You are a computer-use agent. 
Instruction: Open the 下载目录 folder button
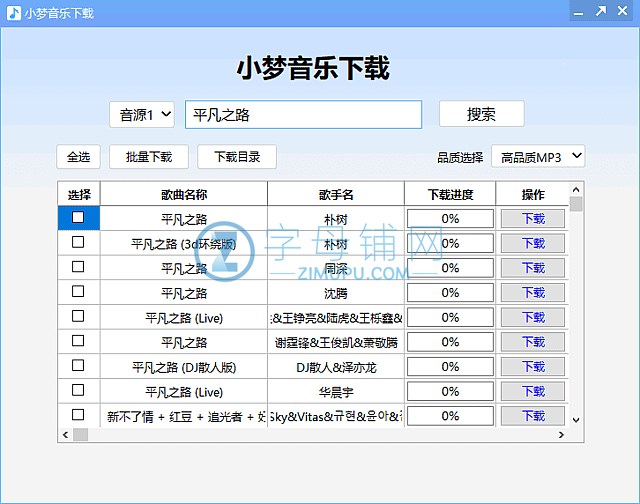click(236, 157)
